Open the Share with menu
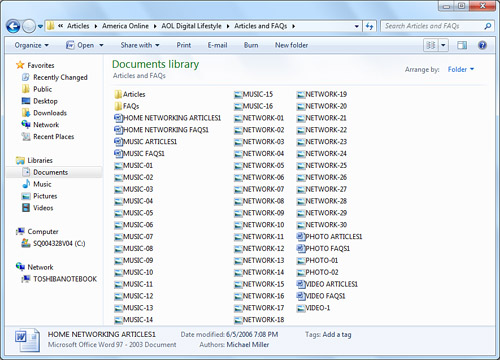500x360 pixels. pos(140,45)
